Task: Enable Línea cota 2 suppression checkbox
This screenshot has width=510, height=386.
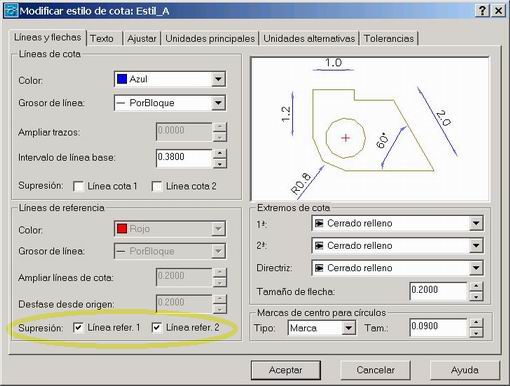Action: coord(157,186)
